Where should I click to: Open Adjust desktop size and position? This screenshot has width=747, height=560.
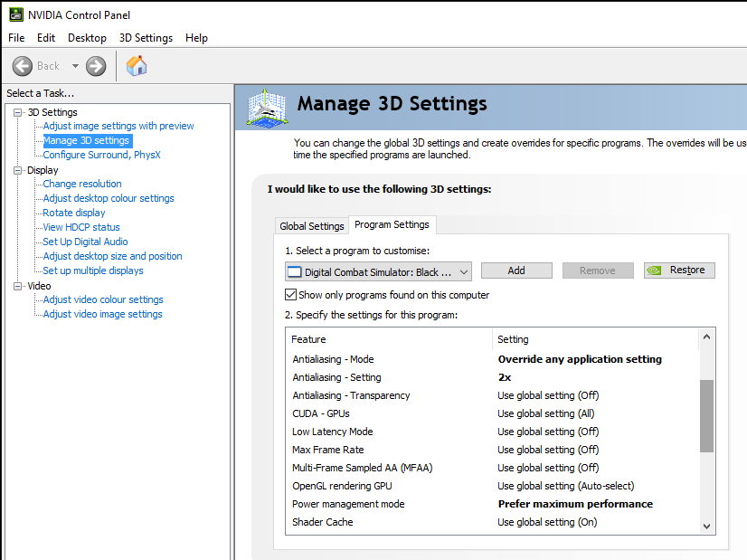point(112,256)
